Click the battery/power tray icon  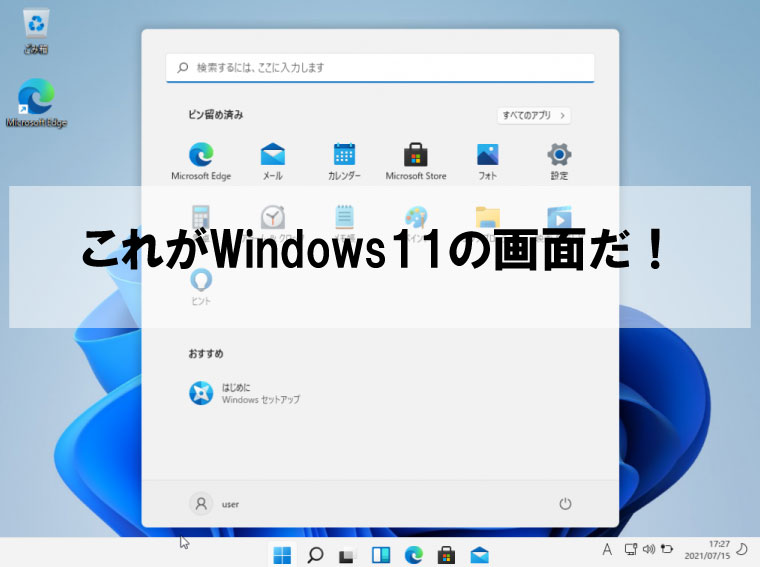667,549
